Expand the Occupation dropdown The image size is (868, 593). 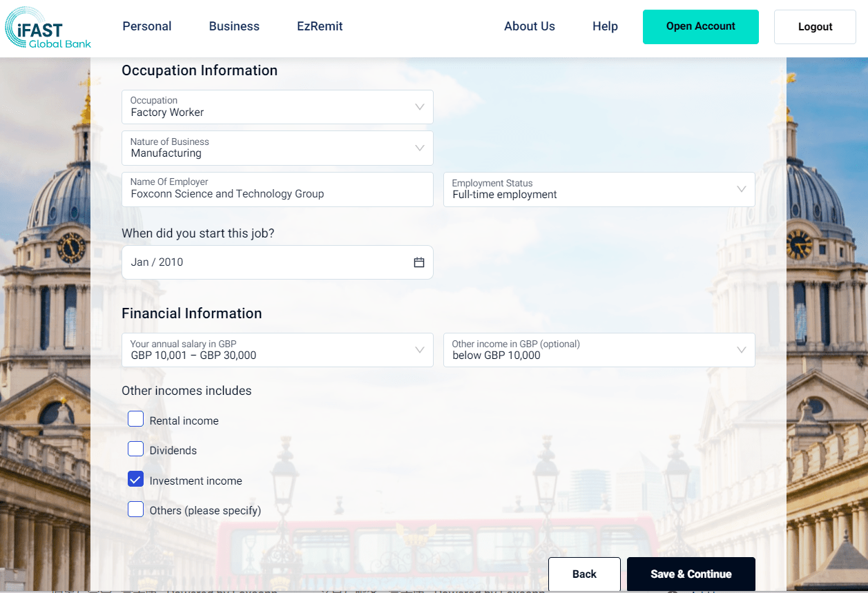coord(277,107)
